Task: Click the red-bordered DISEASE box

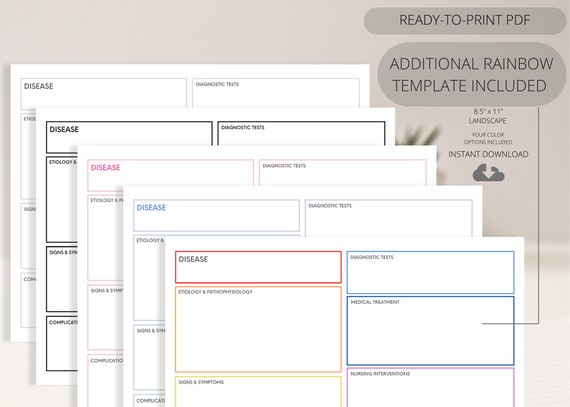Action: pos(258,267)
